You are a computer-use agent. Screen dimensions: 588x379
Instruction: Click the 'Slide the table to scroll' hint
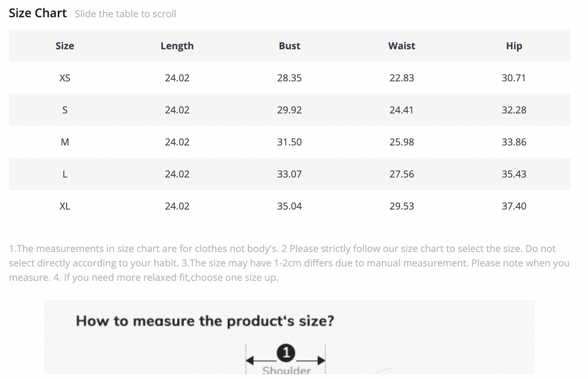[x=125, y=14]
